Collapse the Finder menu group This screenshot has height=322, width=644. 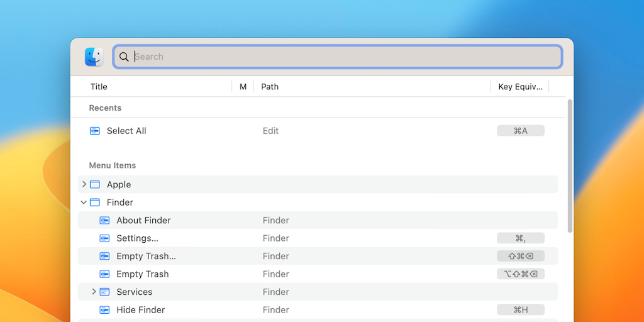tap(84, 203)
